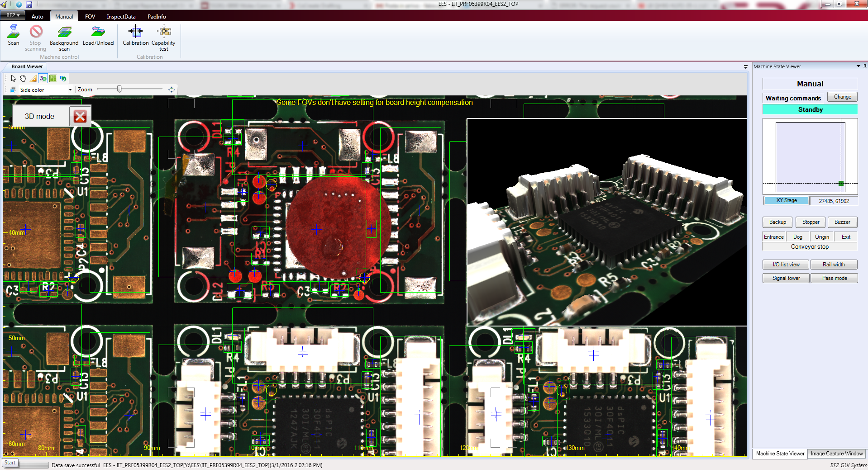Click the Stopper button
The height and width of the screenshot is (473, 868).
click(811, 222)
